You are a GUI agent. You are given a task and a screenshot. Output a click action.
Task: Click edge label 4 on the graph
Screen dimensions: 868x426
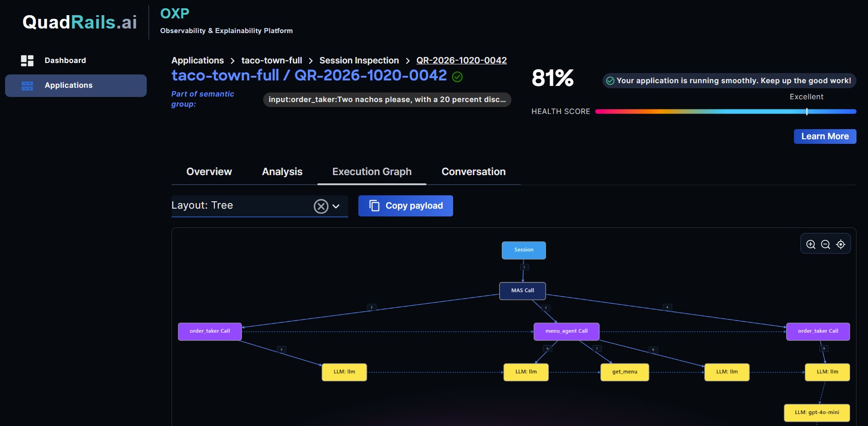click(667, 307)
